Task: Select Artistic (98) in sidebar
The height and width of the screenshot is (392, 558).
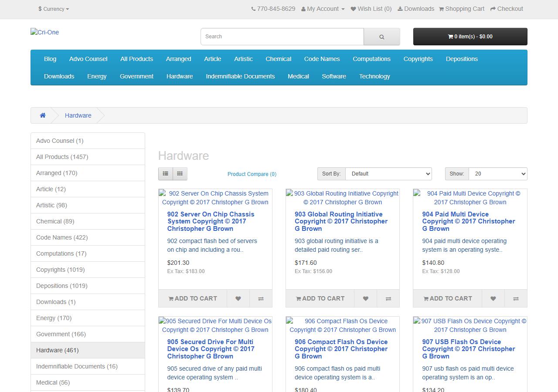Action: coord(88,205)
